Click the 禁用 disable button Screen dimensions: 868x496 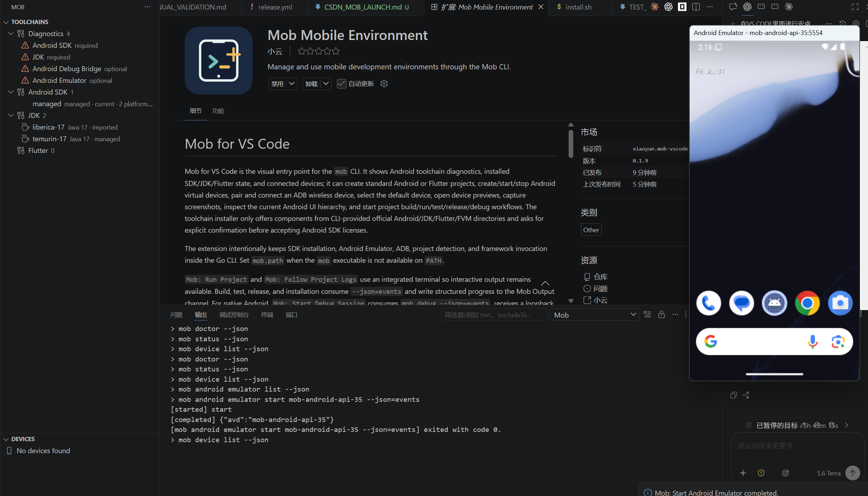tap(277, 84)
